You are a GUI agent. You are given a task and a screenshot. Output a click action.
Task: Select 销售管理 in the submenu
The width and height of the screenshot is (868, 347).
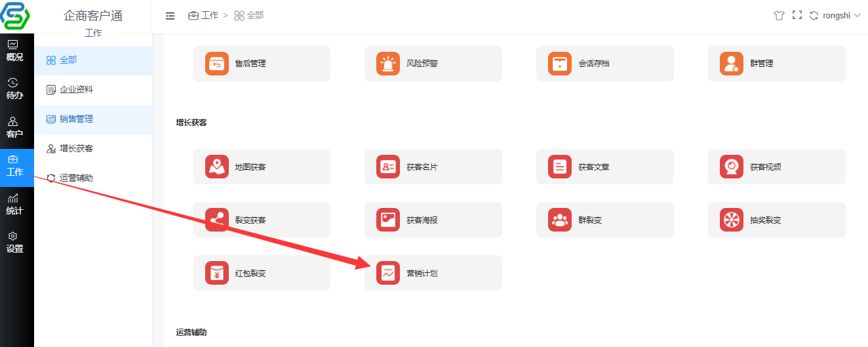(x=93, y=119)
